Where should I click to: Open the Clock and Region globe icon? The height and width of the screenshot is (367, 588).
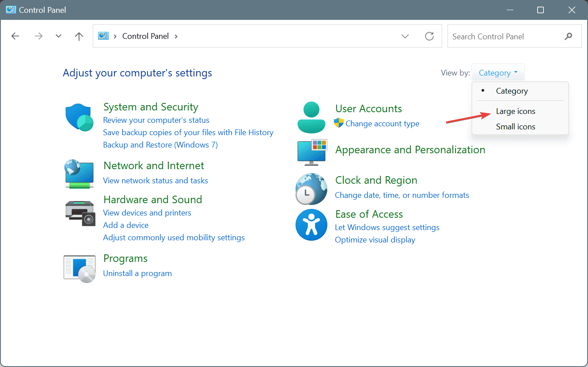[x=311, y=189]
